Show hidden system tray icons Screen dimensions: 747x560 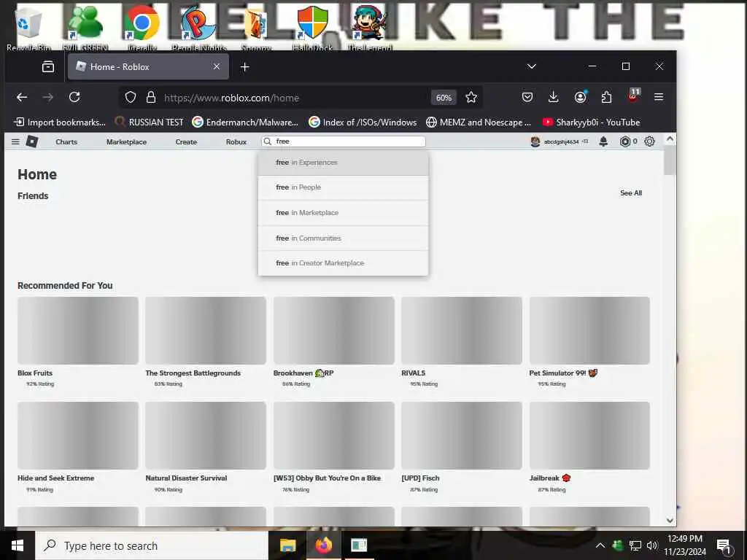600,545
